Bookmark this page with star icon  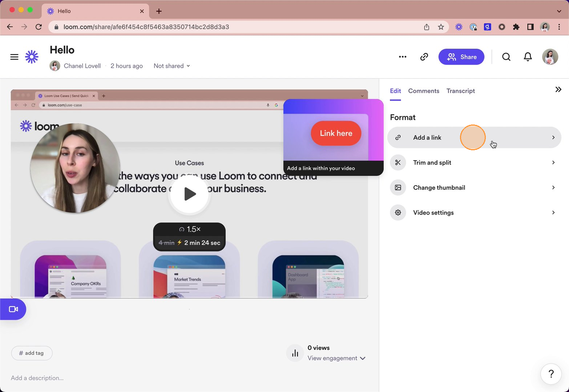[x=441, y=27]
